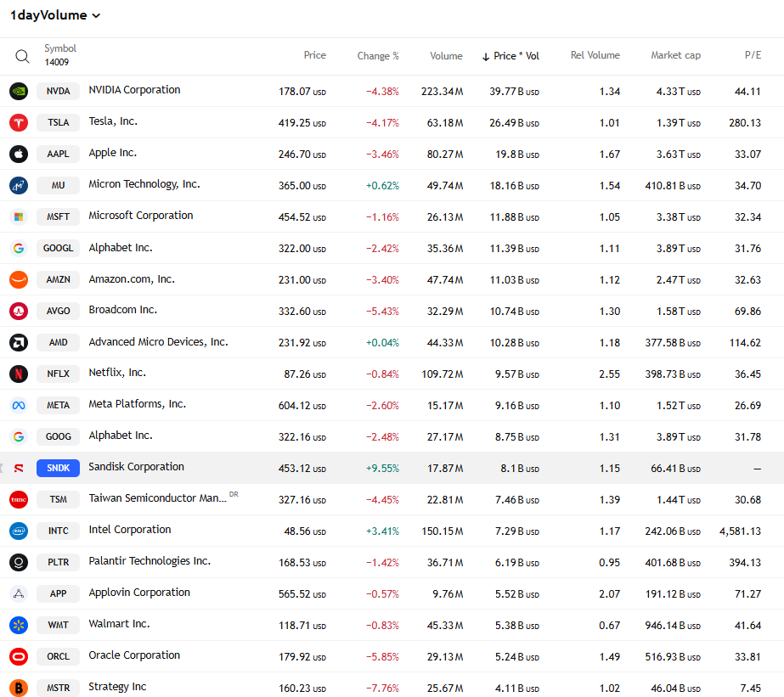Open the Micron Technology, Inc. name link
The height and width of the screenshot is (697, 784).
pyautogui.click(x=144, y=184)
